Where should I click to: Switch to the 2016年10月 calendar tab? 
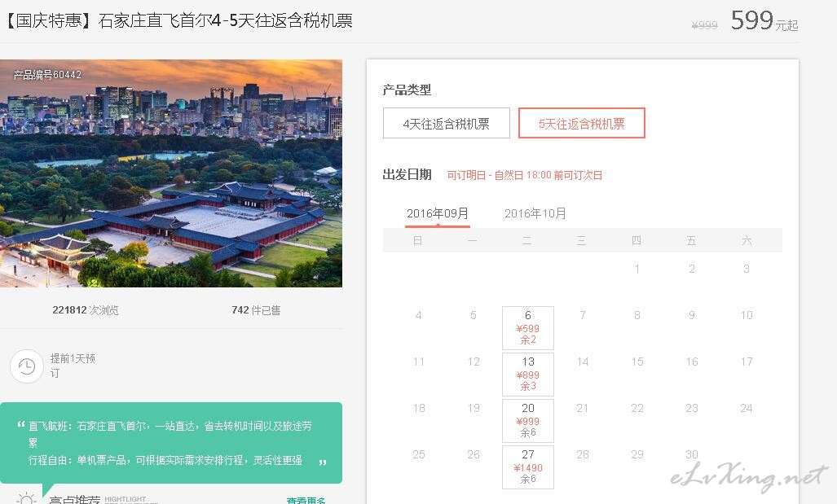(535, 214)
